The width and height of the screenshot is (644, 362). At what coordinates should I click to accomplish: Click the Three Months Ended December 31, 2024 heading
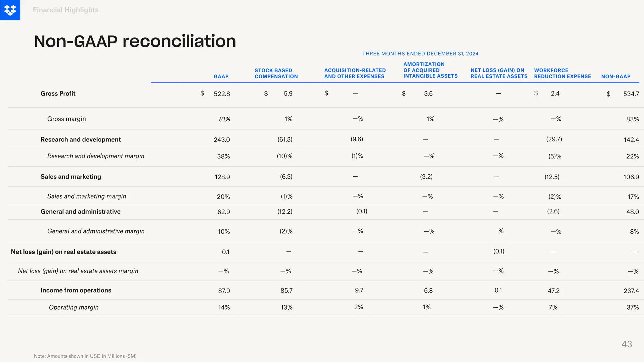coord(420,54)
